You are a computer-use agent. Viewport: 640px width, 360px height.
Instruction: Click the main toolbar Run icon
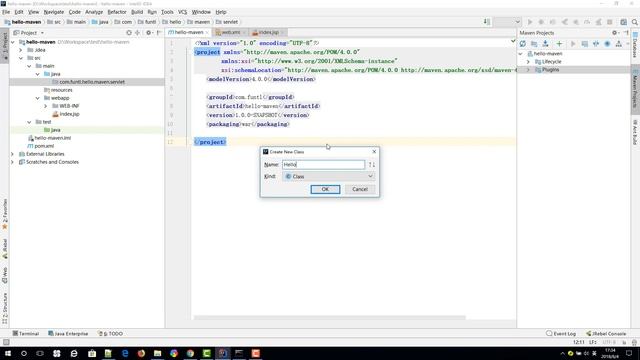pyautogui.click(x=530, y=22)
